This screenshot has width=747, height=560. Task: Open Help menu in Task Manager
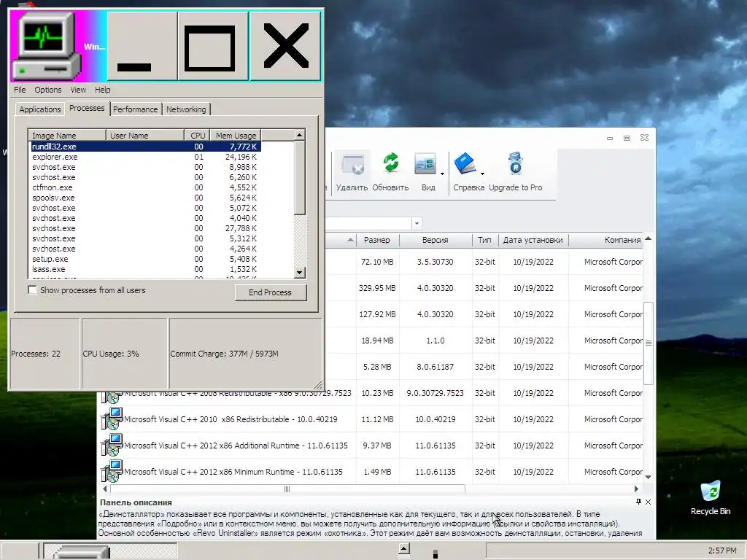(x=102, y=90)
